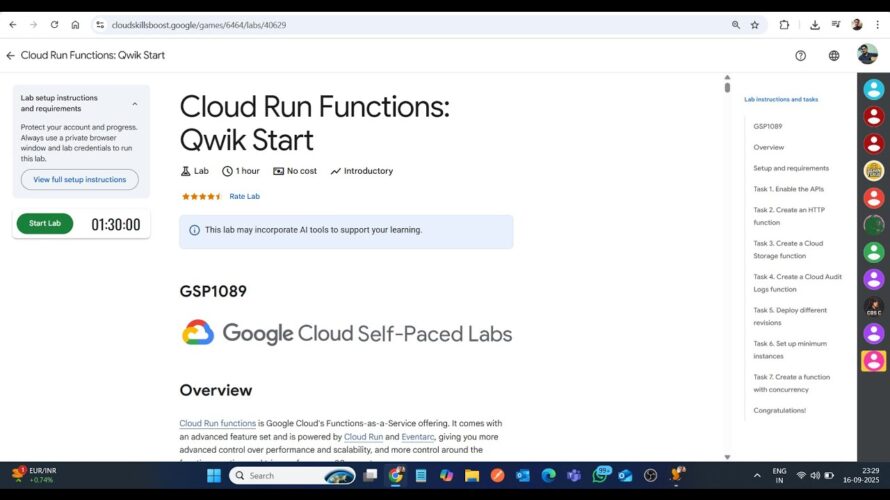Open the Rate Lab link
The image size is (890, 500).
click(x=244, y=196)
